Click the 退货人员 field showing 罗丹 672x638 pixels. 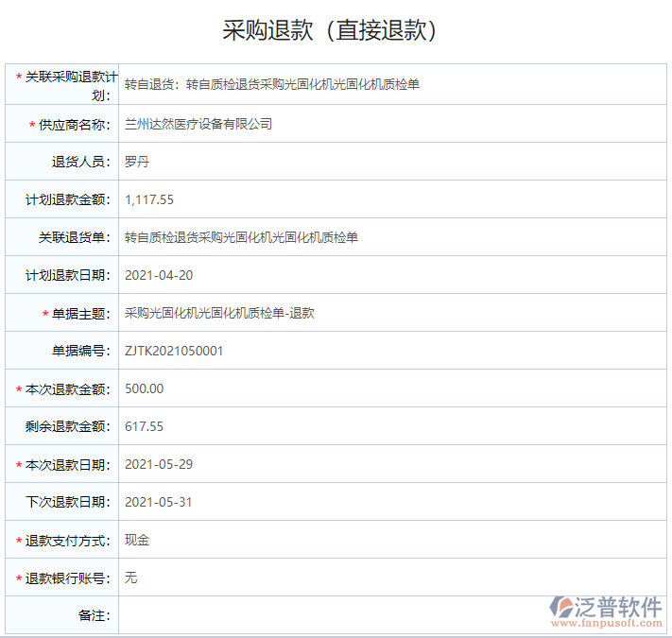click(137, 162)
